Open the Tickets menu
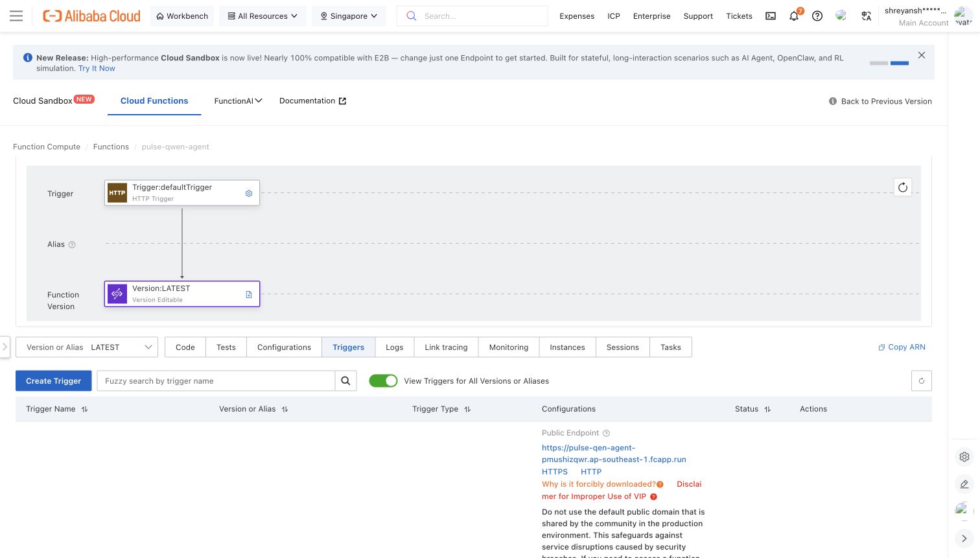 point(739,16)
